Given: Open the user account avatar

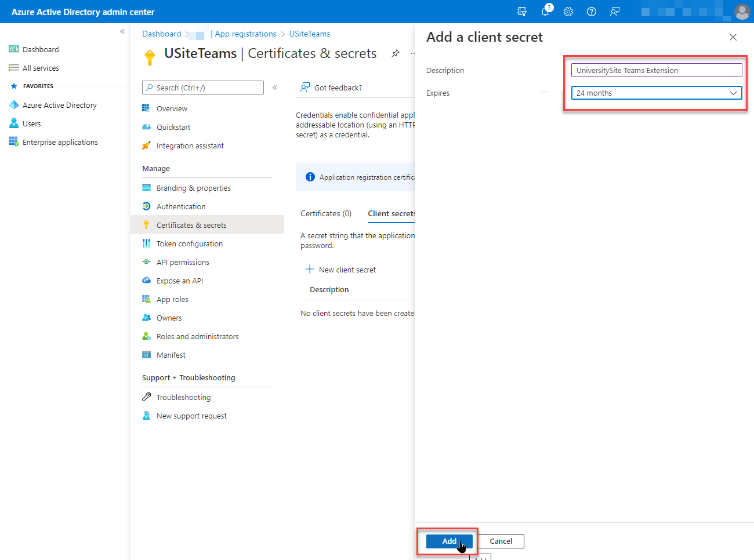Looking at the screenshot, I should (x=742, y=12).
